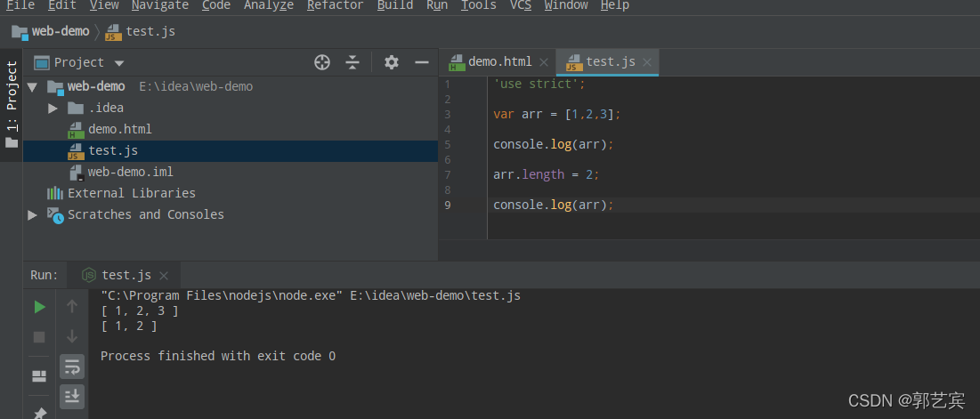The width and height of the screenshot is (980, 419).
Task: Click the restore layout icon in Run panel
Action: click(39, 376)
